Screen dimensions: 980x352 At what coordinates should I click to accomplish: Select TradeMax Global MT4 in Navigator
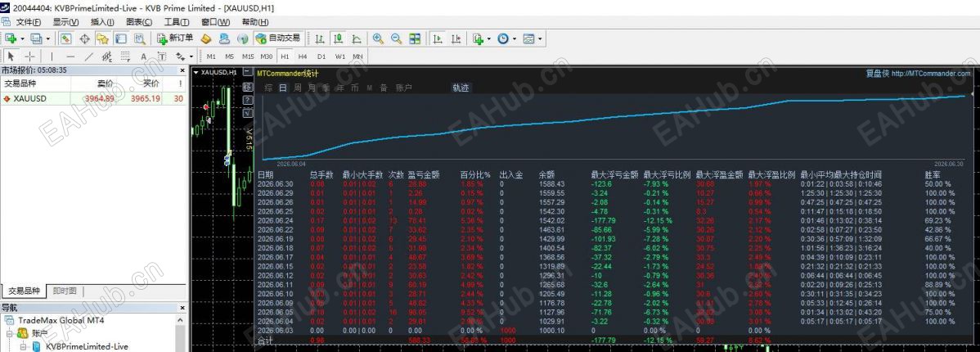pos(61,321)
